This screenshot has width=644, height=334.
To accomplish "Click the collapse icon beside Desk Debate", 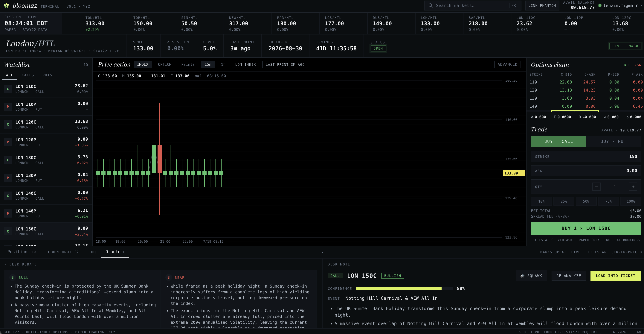I will (5, 265).
